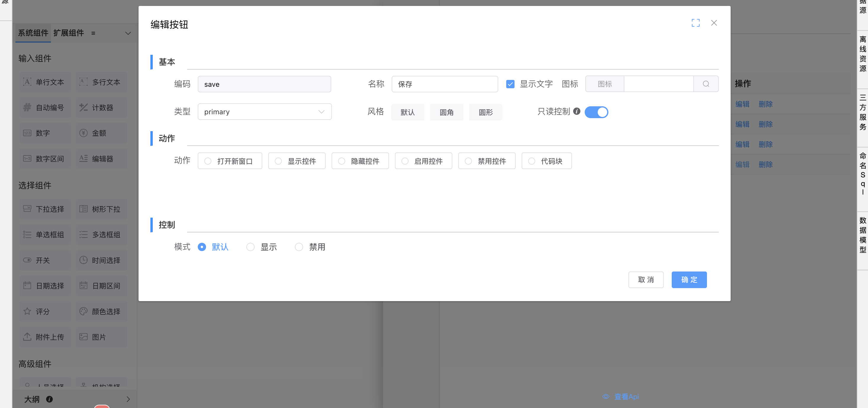This screenshot has width=868, height=408.
Task: Open the 数据模型 side tab
Action: point(862,235)
